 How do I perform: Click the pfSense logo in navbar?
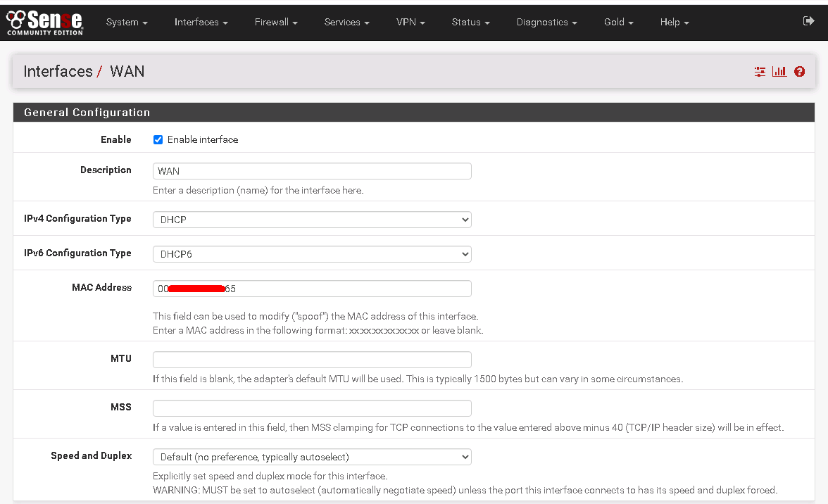pos(44,22)
